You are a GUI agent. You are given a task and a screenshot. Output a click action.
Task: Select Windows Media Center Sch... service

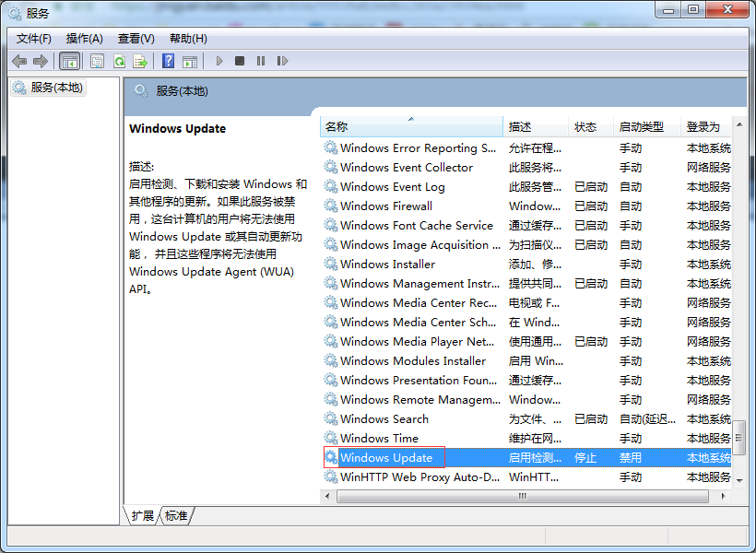526,322
